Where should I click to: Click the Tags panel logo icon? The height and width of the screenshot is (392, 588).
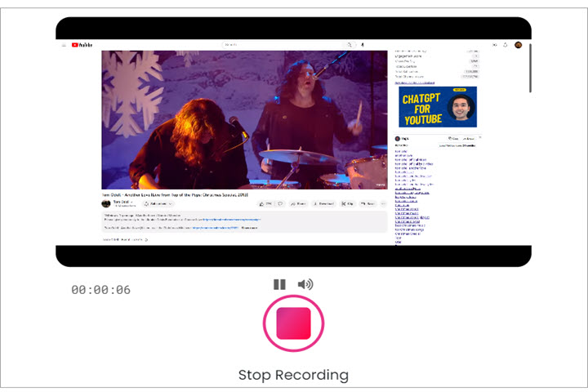[x=398, y=139]
